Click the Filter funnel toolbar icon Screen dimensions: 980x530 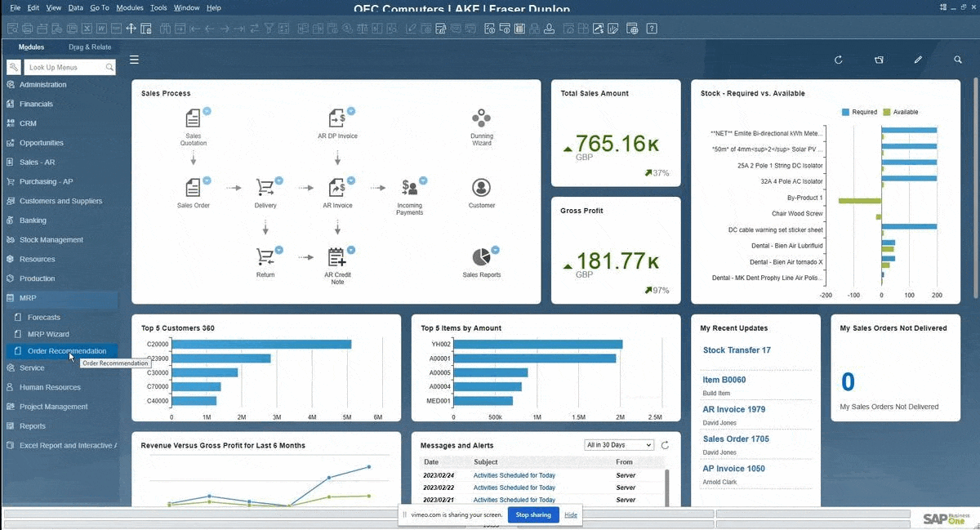pos(269,29)
